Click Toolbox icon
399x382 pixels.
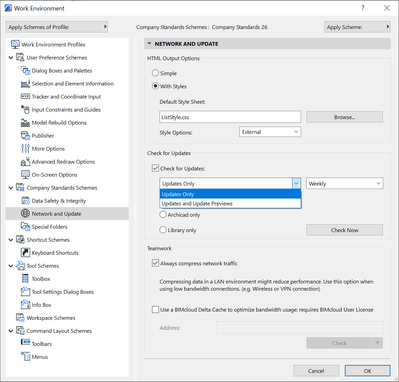(25, 278)
